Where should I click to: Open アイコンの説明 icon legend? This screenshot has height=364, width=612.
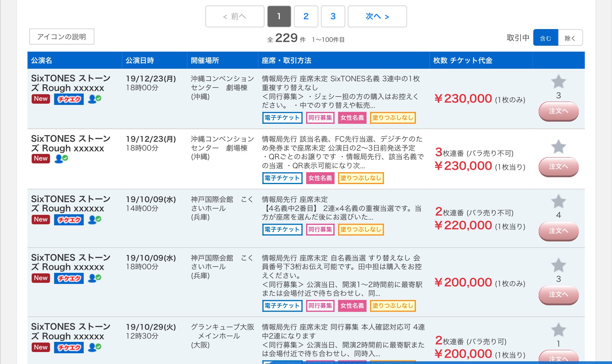pos(62,37)
